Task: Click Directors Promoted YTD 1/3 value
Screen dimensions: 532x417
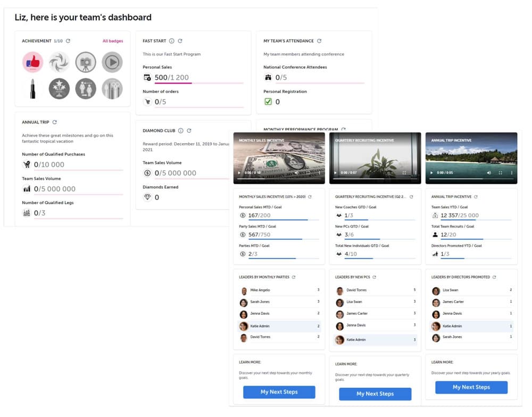Action: pos(445,254)
